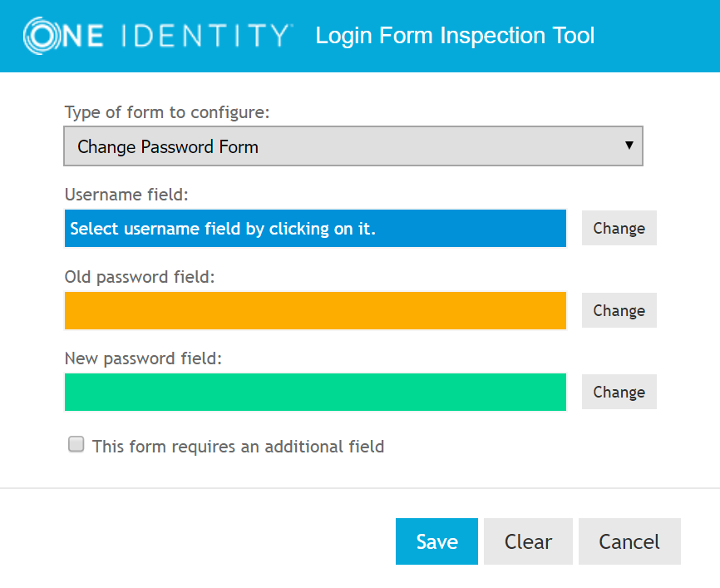Select the blue username field box
Image resolution: width=720 pixels, height=588 pixels.
(x=315, y=229)
